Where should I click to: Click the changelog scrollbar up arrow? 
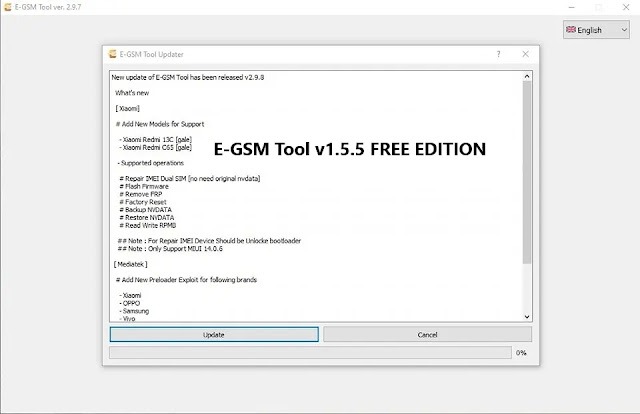(527, 74)
